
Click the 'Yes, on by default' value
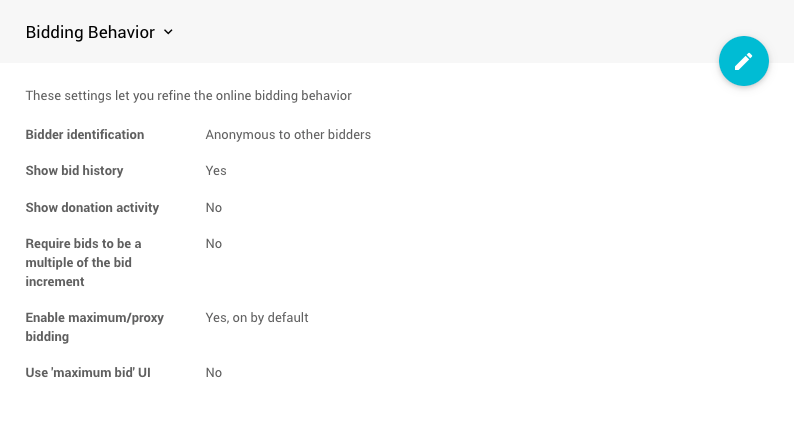coord(257,318)
